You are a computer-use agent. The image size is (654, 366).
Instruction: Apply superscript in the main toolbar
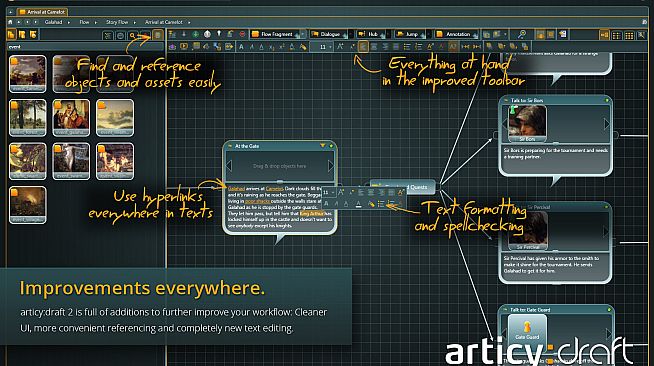pos(282,47)
